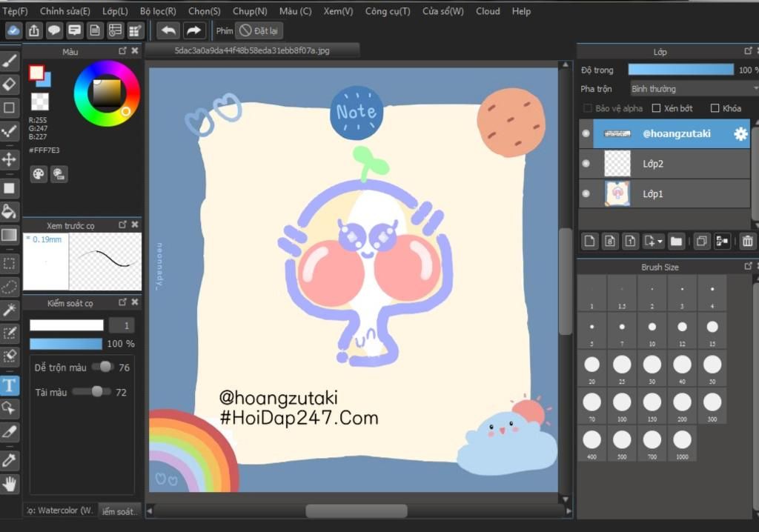Viewport: 759px width, 532px height.
Task: Select the Text tool
Action: click(x=9, y=386)
